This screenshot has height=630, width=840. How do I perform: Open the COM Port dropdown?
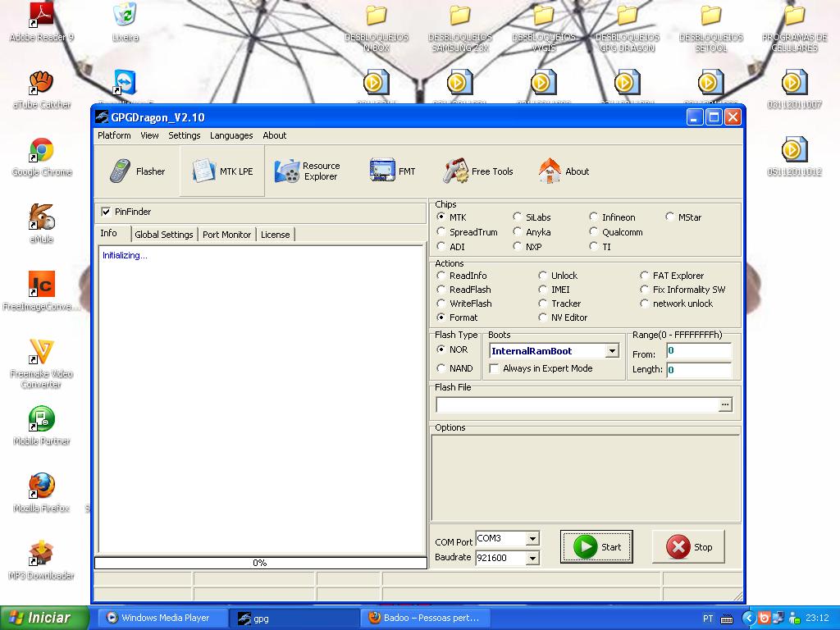pyautogui.click(x=532, y=539)
